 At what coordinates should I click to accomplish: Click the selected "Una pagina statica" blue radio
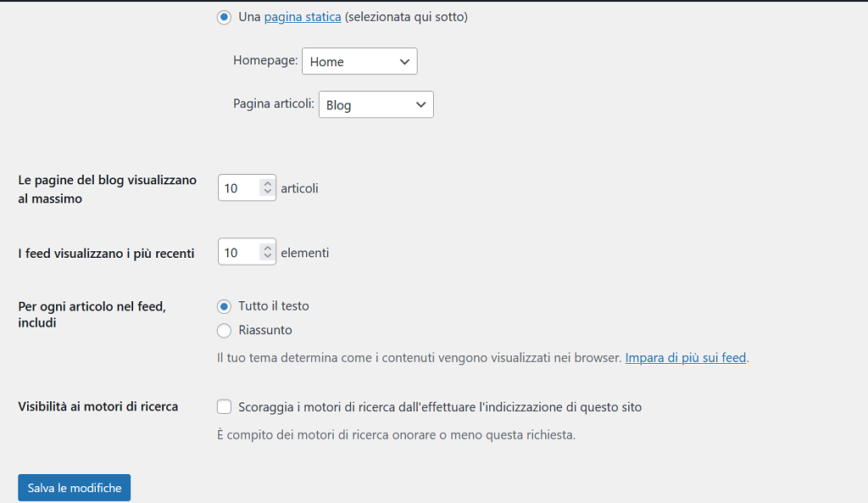point(224,17)
